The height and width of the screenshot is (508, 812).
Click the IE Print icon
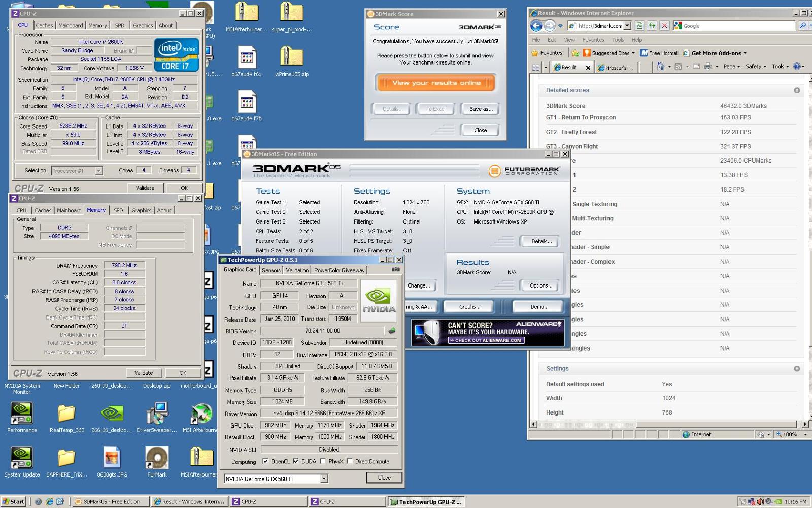tap(708, 67)
